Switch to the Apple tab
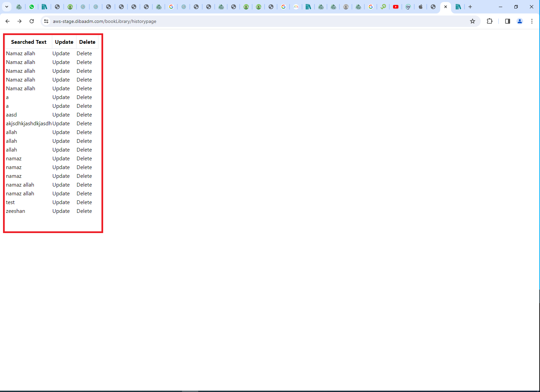Image resolution: width=540 pixels, height=392 pixels. tap(421, 7)
